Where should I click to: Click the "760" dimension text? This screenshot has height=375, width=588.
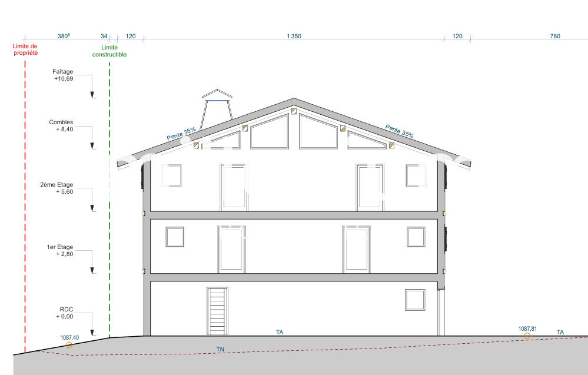[554, 36]
